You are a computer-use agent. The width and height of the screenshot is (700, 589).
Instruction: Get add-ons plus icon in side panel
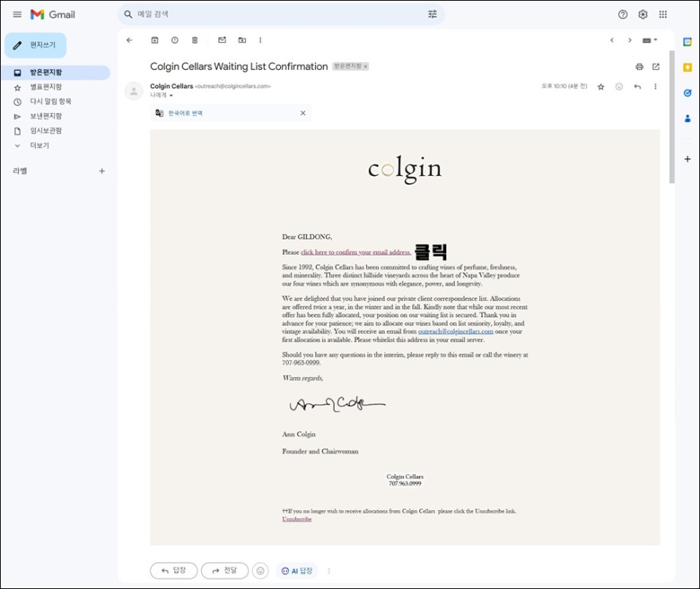(687, 159)
